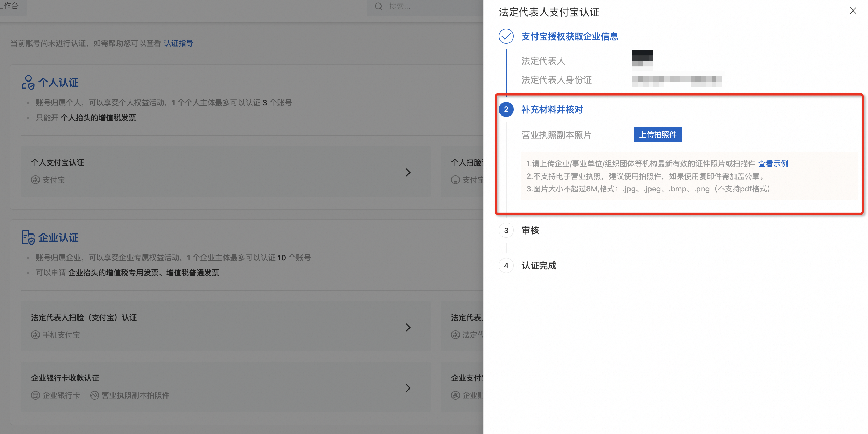
Task: Select step 2 circle icon 补充材料并核对
Action: pyautogui.click(x=506, y=110)
